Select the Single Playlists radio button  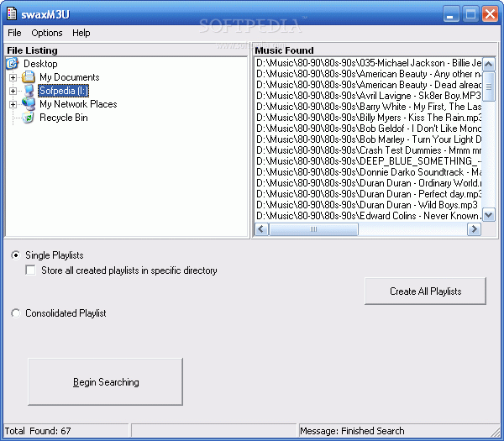[15, 255]
